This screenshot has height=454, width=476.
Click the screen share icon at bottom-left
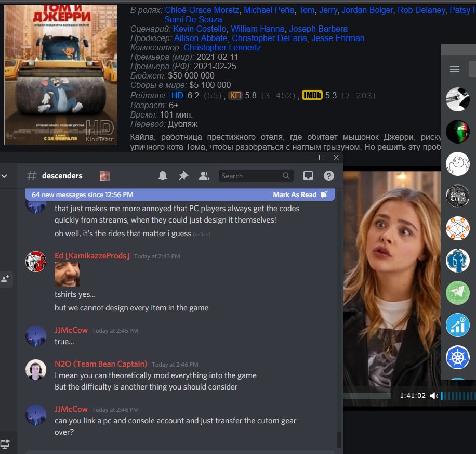point(5,444)
